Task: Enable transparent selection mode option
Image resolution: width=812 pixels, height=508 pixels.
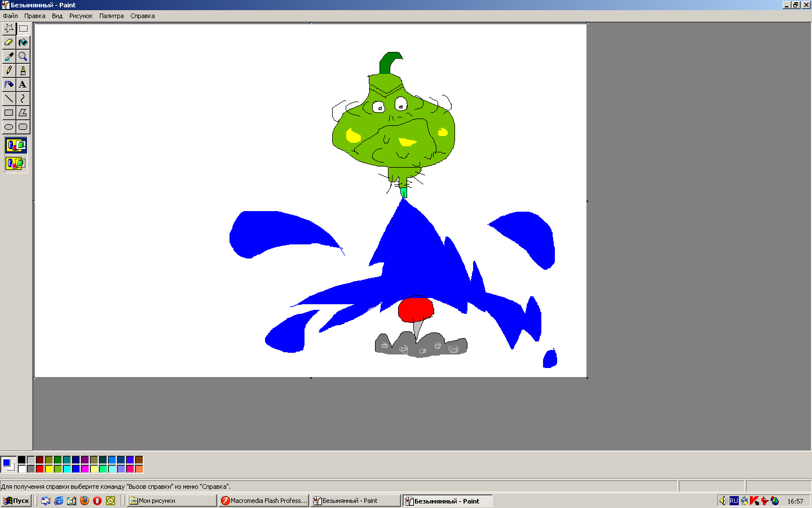Action: pyautogui.click(x=16, y=164)
